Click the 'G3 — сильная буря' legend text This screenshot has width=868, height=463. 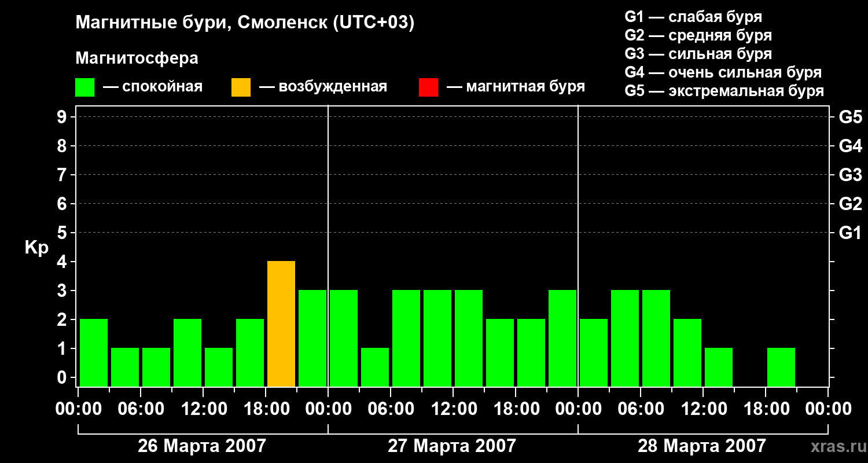point(698,54)
